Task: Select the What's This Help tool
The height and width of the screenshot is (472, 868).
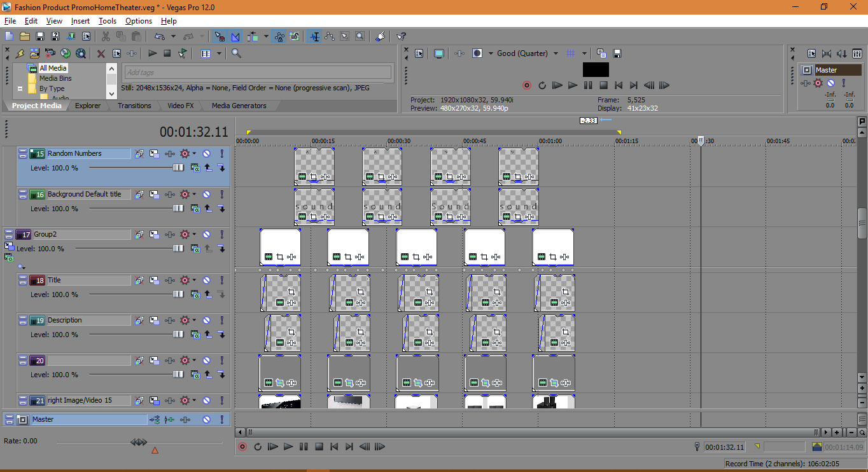Action: [x=401, y=36]
